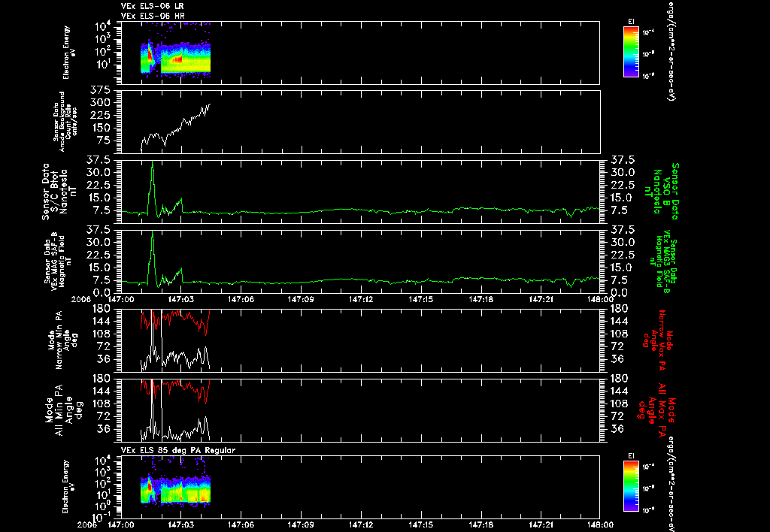Click the 'VEx ELS-06 LR' title text
Image resolution: width=770 pixels, height=532 pixels.
coord(153,6)
